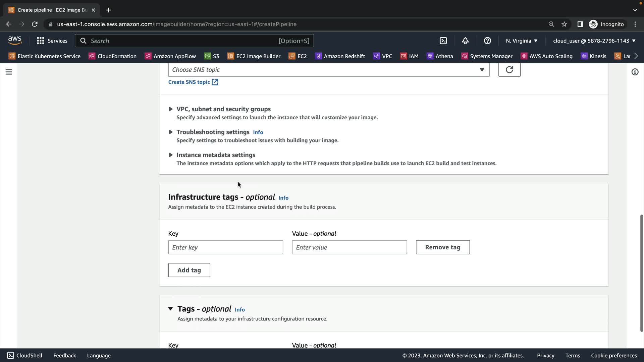Click the refresh SNS topics button
The image size is (644, 362).
pyautogui.click(x=509, y=70)
